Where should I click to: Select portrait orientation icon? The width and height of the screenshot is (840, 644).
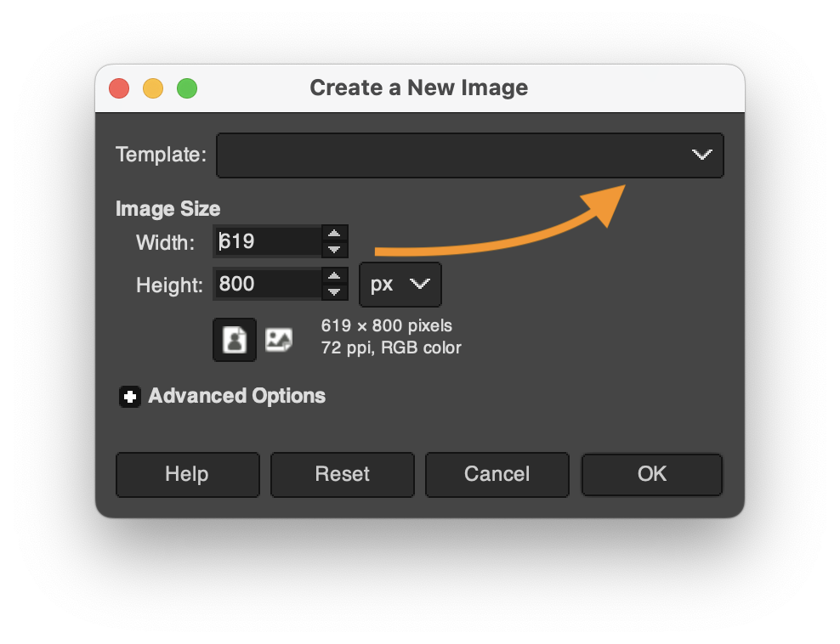point(234,340)
